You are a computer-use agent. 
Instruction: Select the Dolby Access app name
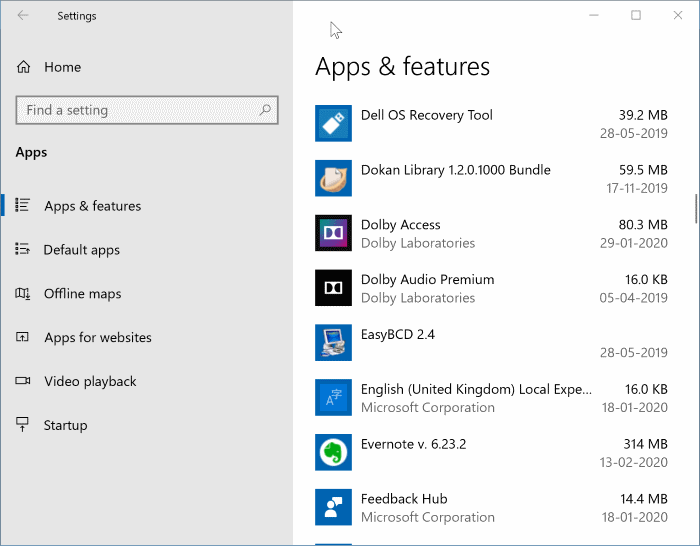point(400,225)
